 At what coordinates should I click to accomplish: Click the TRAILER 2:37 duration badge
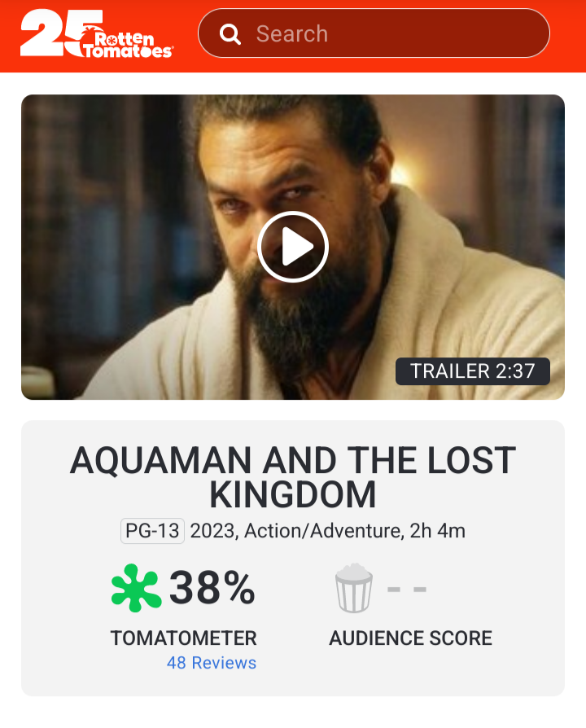[x=473, y=371]
